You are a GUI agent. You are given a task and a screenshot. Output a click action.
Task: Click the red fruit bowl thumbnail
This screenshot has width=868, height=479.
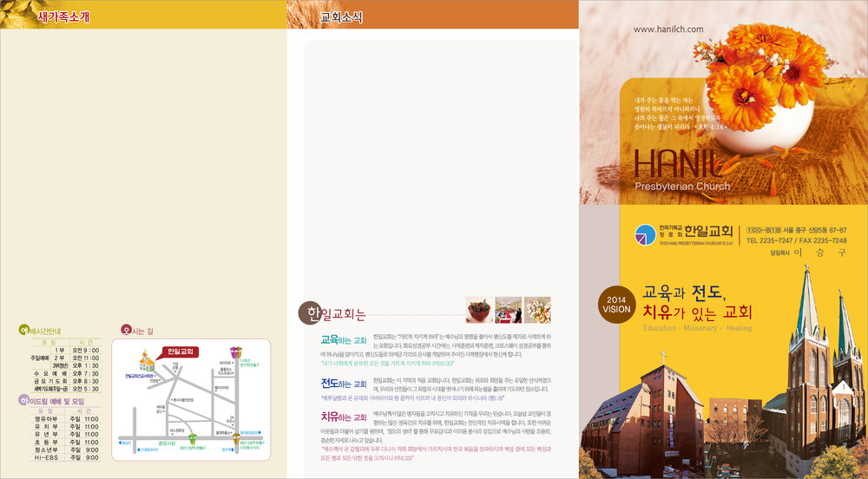(478, 310)
